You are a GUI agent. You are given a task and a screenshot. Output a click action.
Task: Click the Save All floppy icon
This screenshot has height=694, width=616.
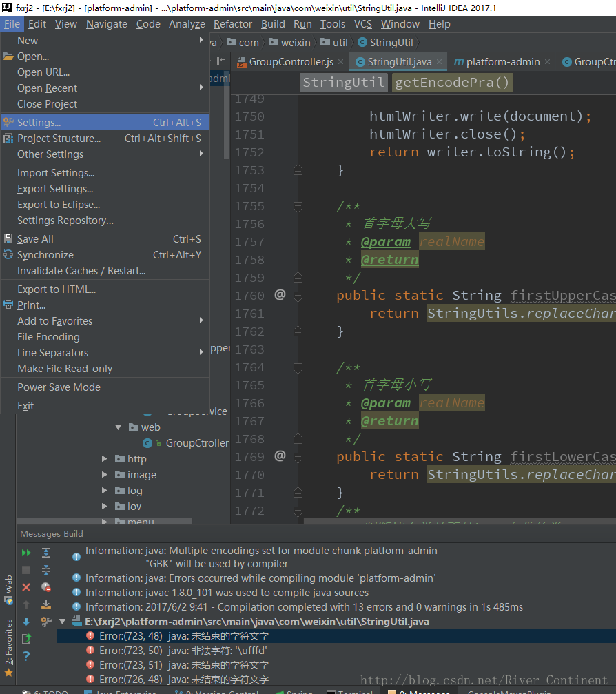[8, 239]
